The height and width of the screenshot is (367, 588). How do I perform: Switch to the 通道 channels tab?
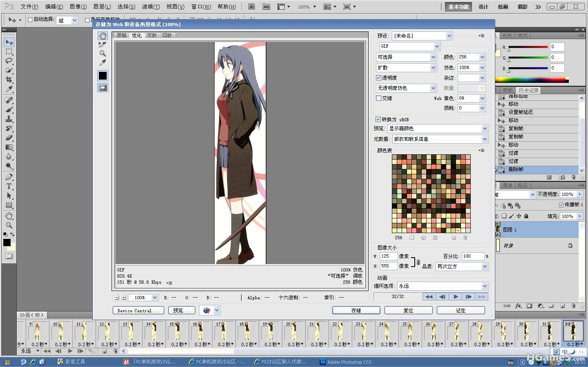(x=507, y=185)
